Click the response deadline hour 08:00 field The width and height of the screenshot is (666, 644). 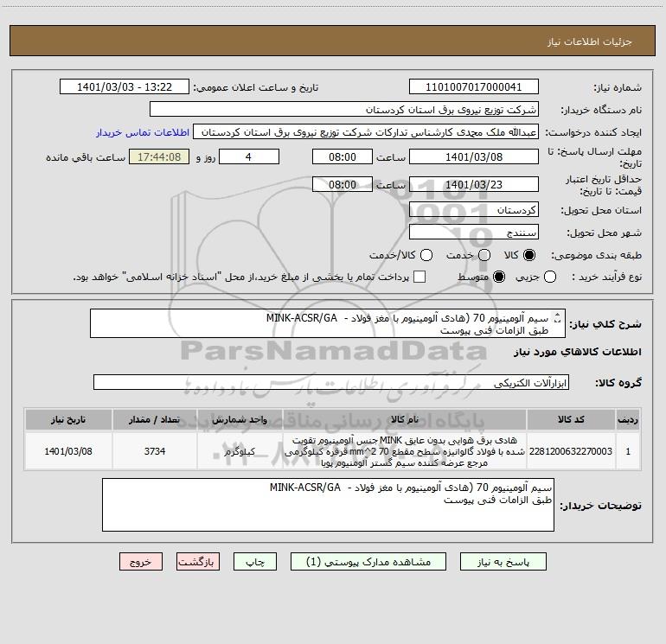(x=343, y=156)
